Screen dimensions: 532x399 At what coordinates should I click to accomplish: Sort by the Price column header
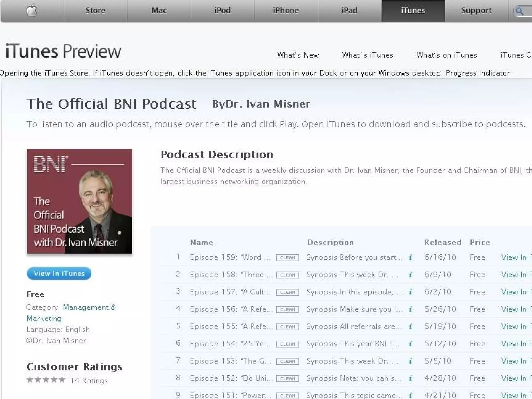(480, 243)
